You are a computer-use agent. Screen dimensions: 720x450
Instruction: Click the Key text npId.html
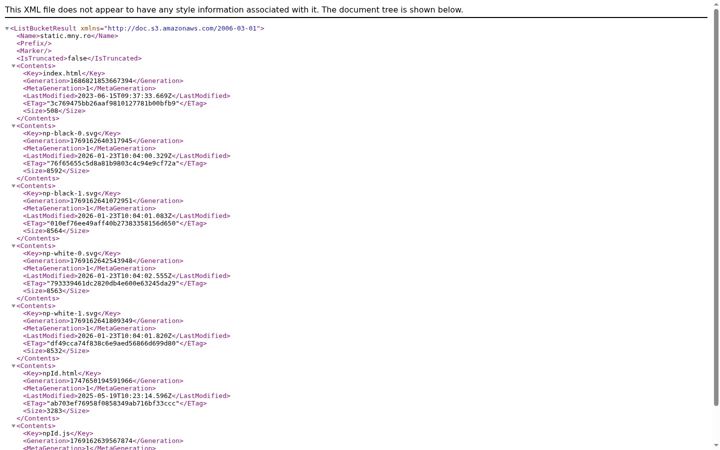tap(60, 374)
